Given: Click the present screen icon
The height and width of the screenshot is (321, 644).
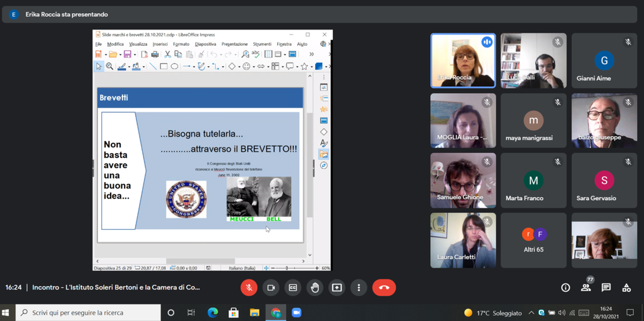Looking at the screenshot, I should (x=337, y=288).
